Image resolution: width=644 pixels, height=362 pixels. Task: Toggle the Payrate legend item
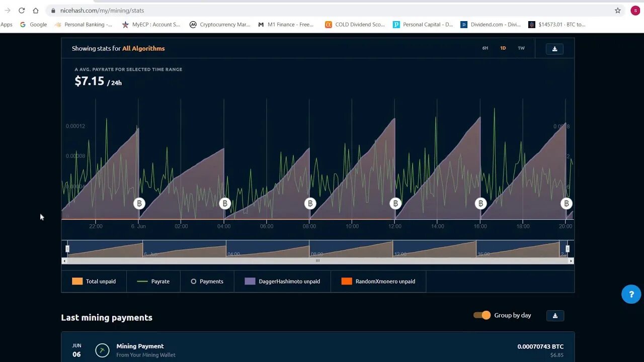(x=154, y=281)
